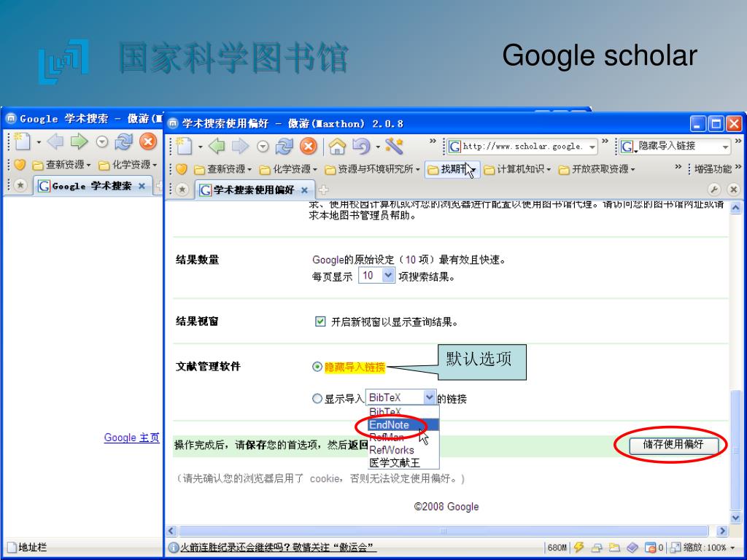The image size is (747, 560).
Task: Open the 资源与环境研究所 favorites folder
Action: [x=372, y=169]
